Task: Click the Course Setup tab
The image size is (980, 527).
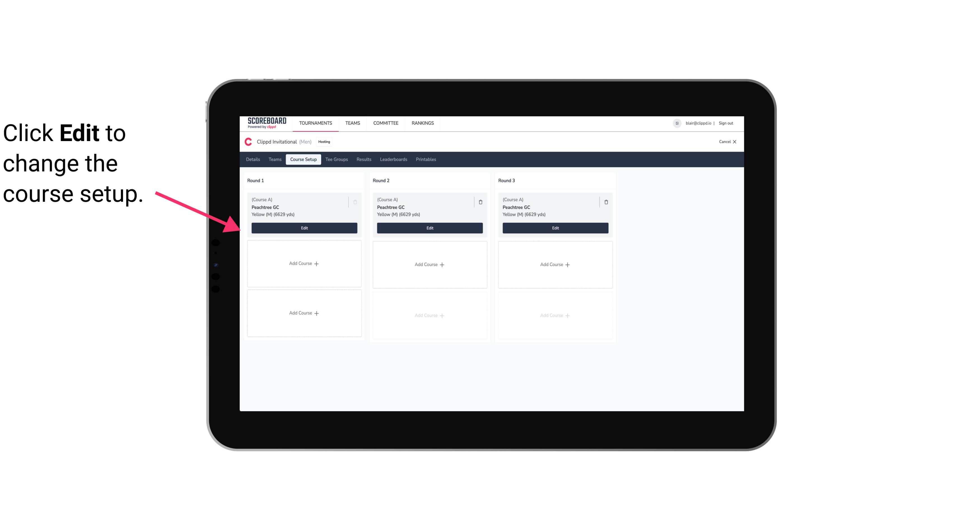Action: point(302,159)
